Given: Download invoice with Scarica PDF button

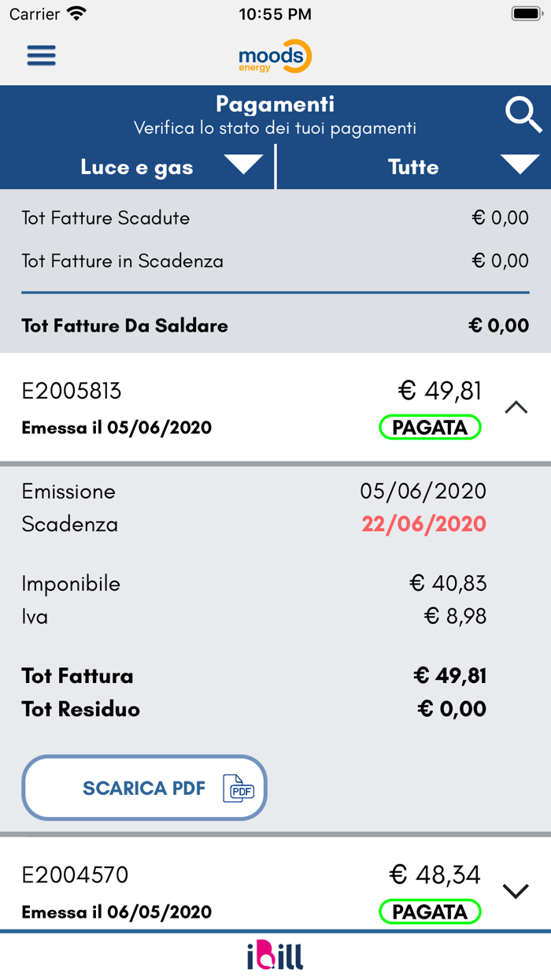Looking at the screenshot, I should tap(144, 788).
